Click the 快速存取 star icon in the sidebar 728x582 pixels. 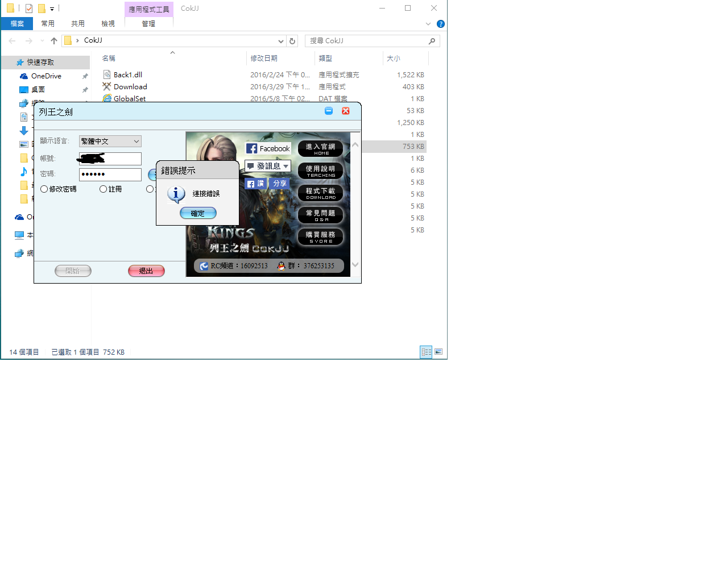click(x=20, y=63)
